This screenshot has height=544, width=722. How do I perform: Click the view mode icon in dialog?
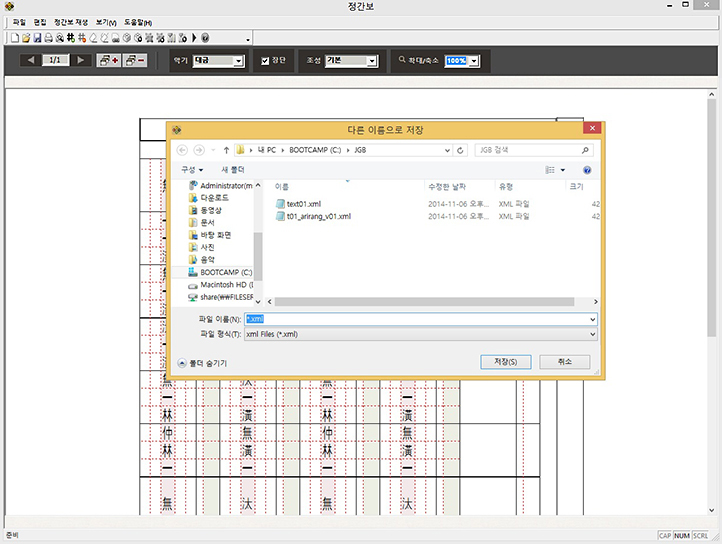click(x=550, y=170)
